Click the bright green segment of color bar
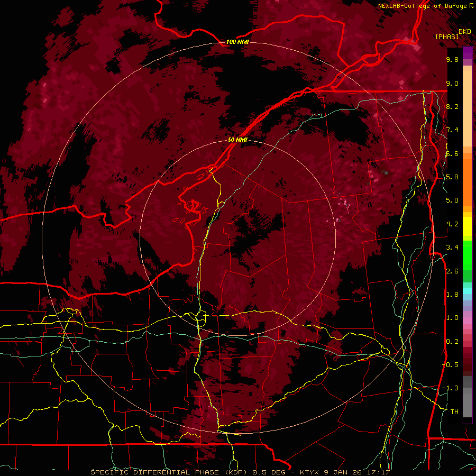The width and height of the screenshot is (476, 476). click(x=467, y=255)
